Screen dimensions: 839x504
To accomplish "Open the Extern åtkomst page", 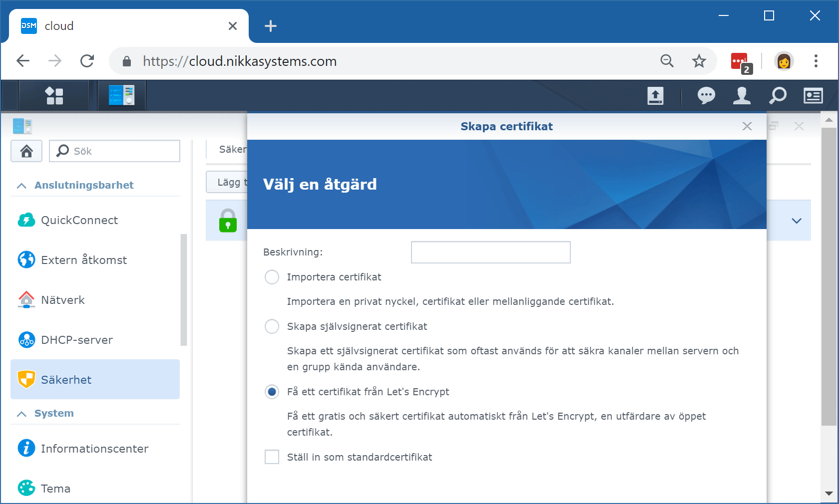I will click(x=95, y=260).
